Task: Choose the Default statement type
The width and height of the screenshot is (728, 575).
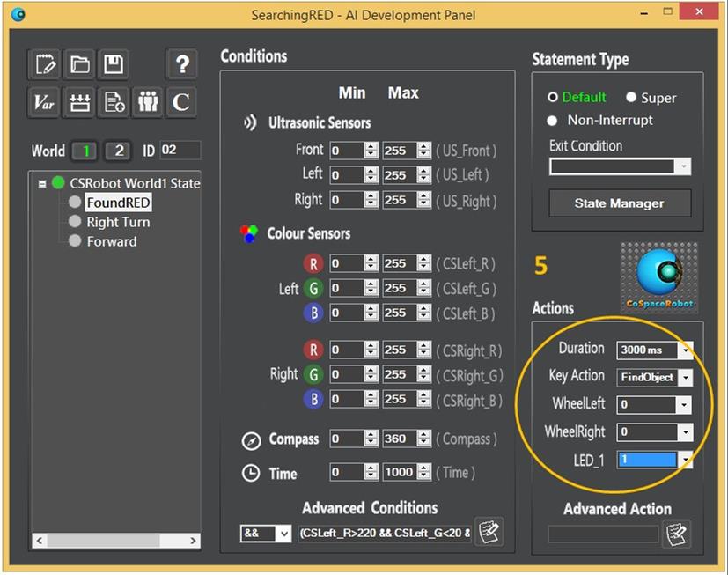Action: pyautogui.click(x=553, y=98)
